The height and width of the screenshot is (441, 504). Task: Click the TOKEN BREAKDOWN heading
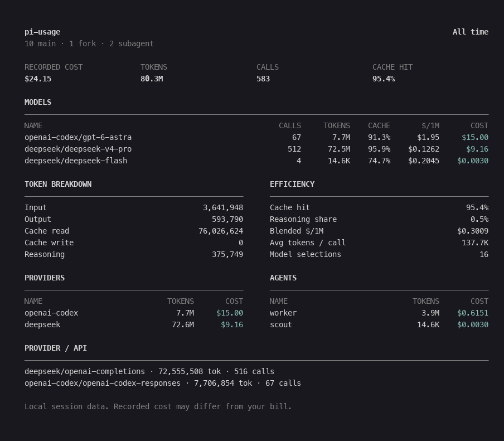tap(58, 184)
